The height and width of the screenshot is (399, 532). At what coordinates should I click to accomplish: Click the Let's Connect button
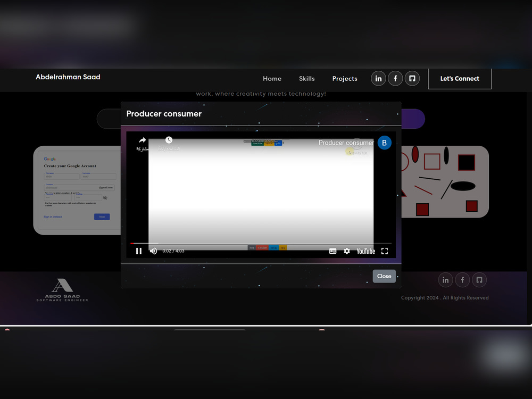pyautogui.click(x=460, y=78)
